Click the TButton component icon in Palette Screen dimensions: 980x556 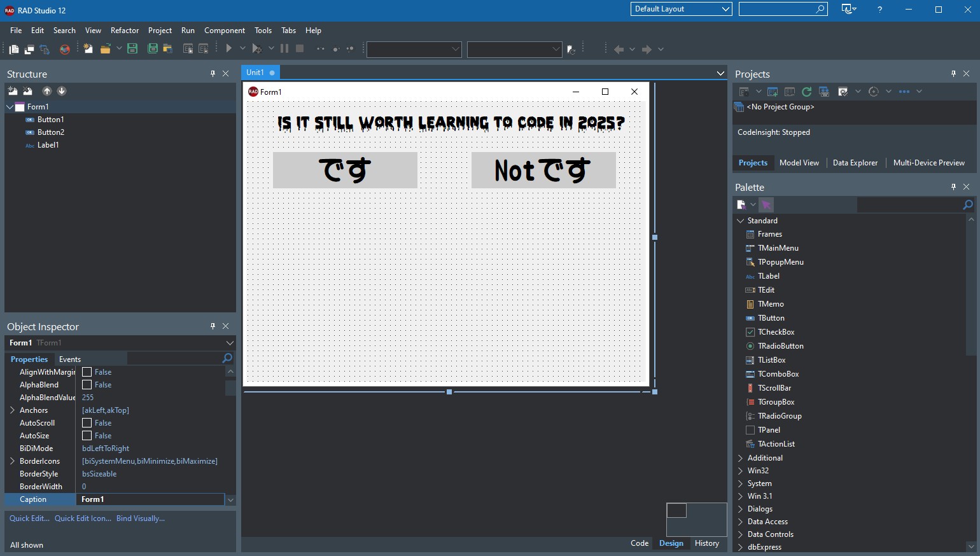pyautogui.click(x=750, y=318)
